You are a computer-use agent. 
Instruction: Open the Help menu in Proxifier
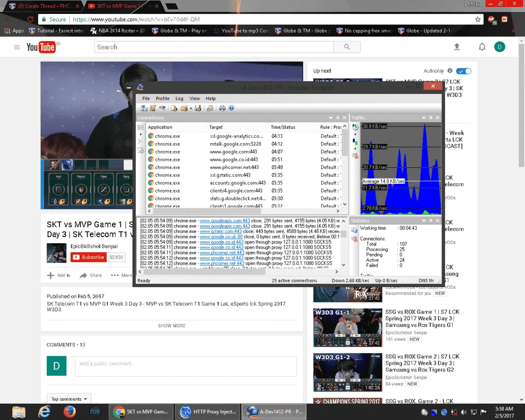[x=211, y=98]
